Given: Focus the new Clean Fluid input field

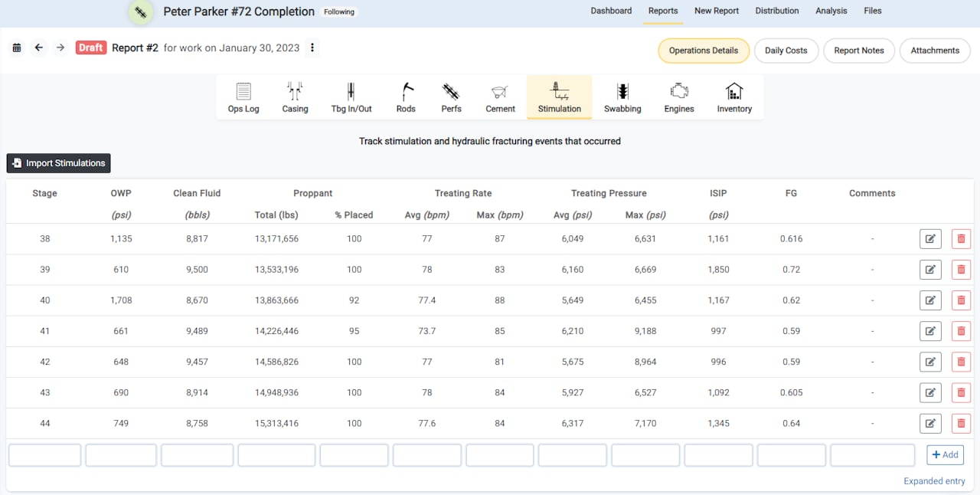Looking at the screenshot, I should 197,455.
